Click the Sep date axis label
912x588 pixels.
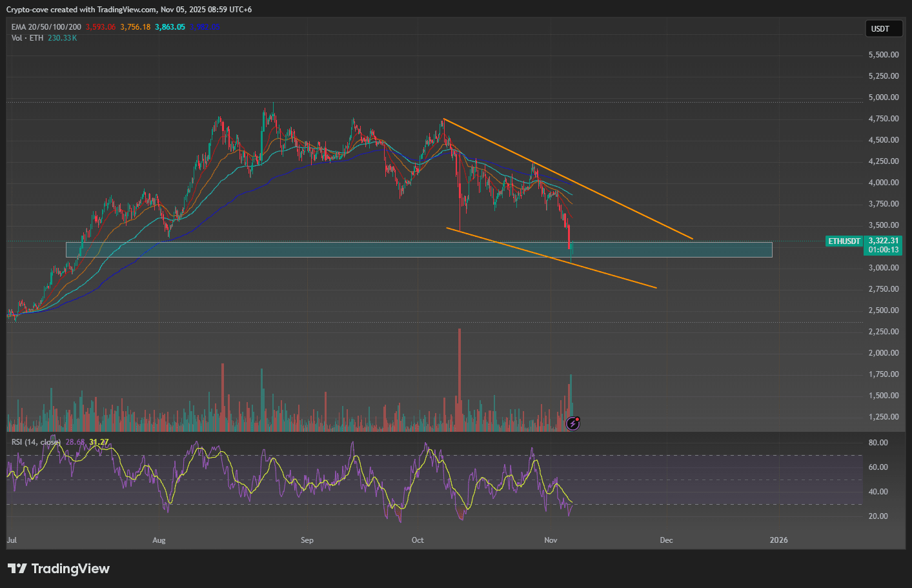click(x=307, y=540)
